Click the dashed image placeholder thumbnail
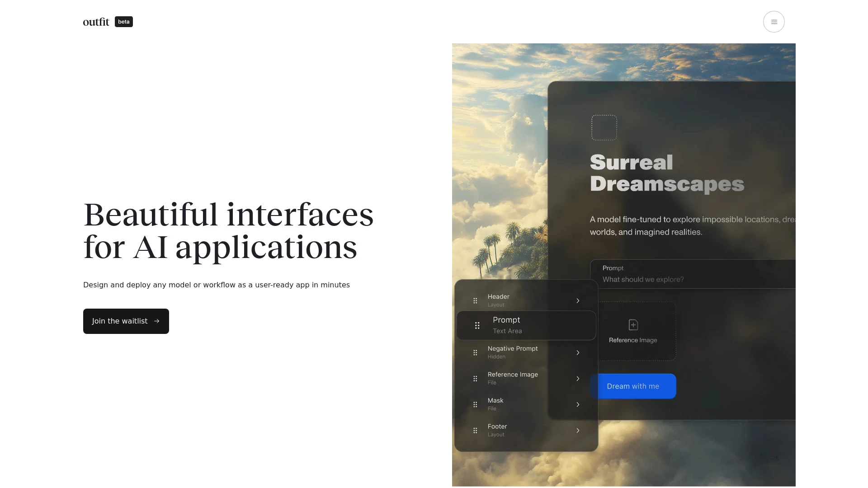This screenshot has width=868, height=488. tap(604, 127)
